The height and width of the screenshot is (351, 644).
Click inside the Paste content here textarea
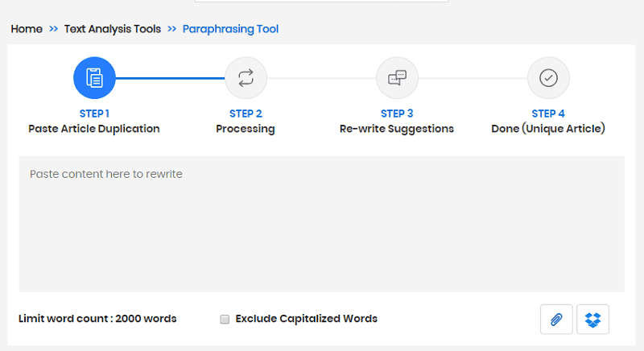321,224
